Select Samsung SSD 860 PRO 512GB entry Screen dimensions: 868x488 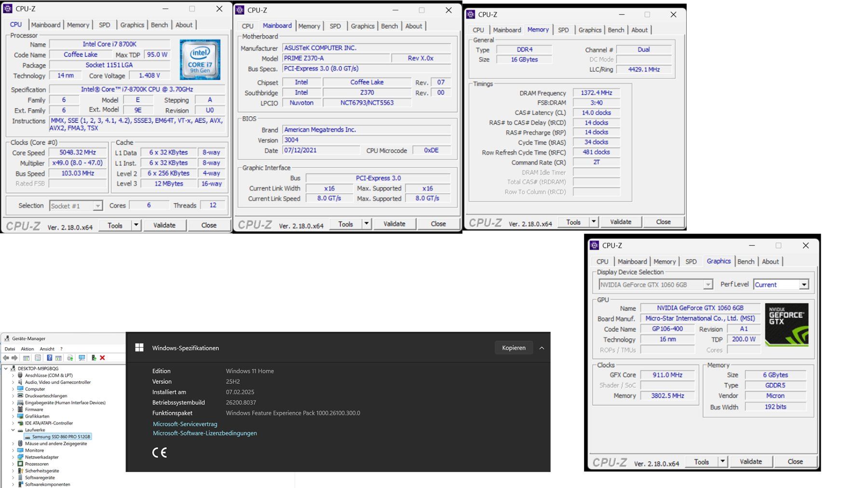57,436
